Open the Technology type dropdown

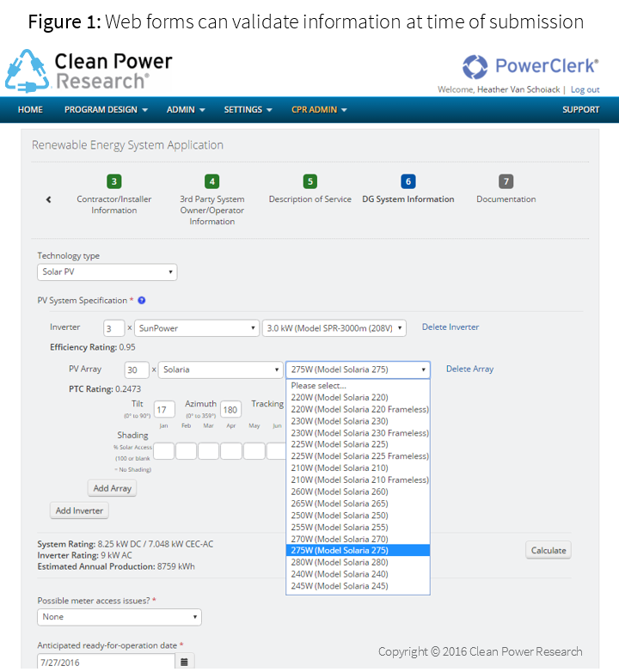pyautogui.click(x=107, y=272)
